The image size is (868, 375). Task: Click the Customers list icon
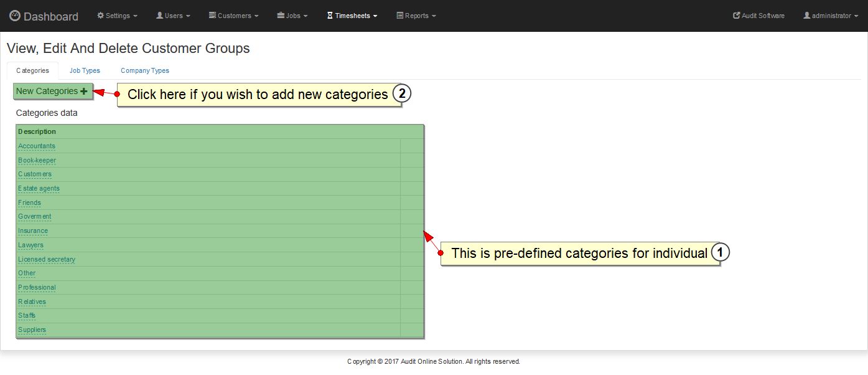tap(212, 16)
